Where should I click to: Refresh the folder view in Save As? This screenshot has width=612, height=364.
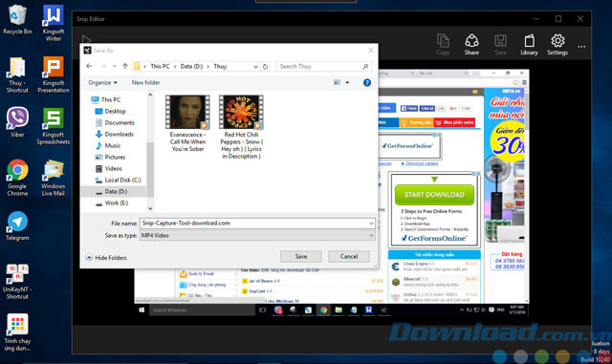point(265,66)
